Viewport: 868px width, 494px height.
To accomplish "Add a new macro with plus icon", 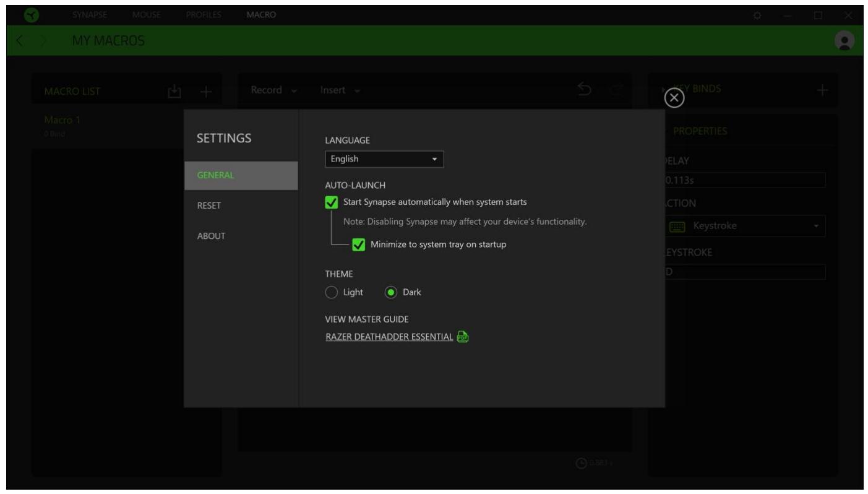I will [x=206, y=92].
